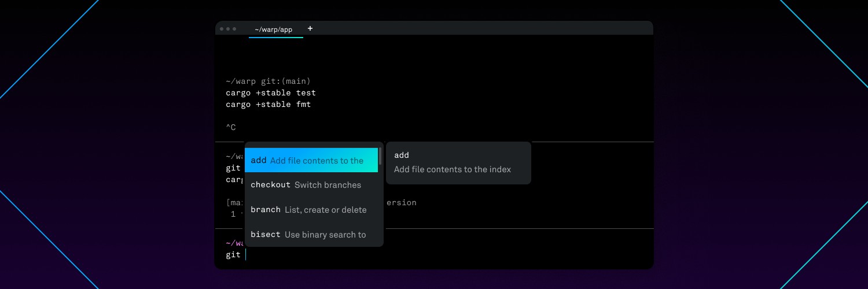Choose the 'bisect' Use binary search suggestion
The image size is (868, 289).
[311, 235]
